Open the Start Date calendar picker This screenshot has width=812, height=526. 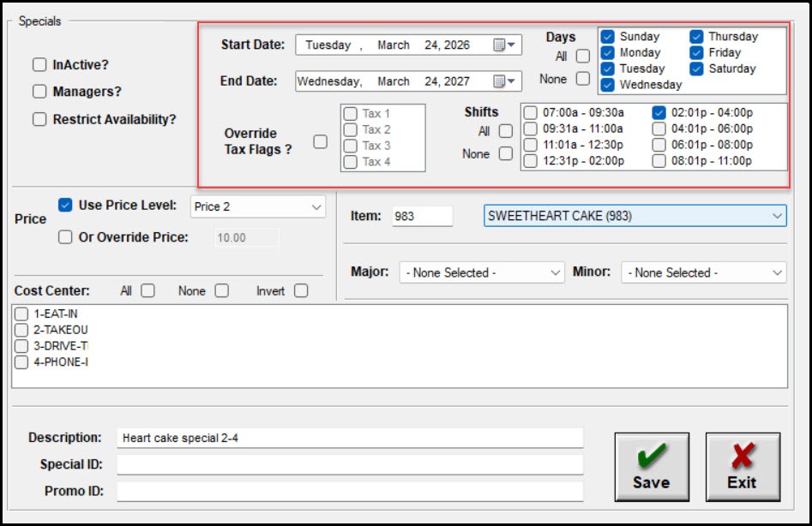coord(505,45)
